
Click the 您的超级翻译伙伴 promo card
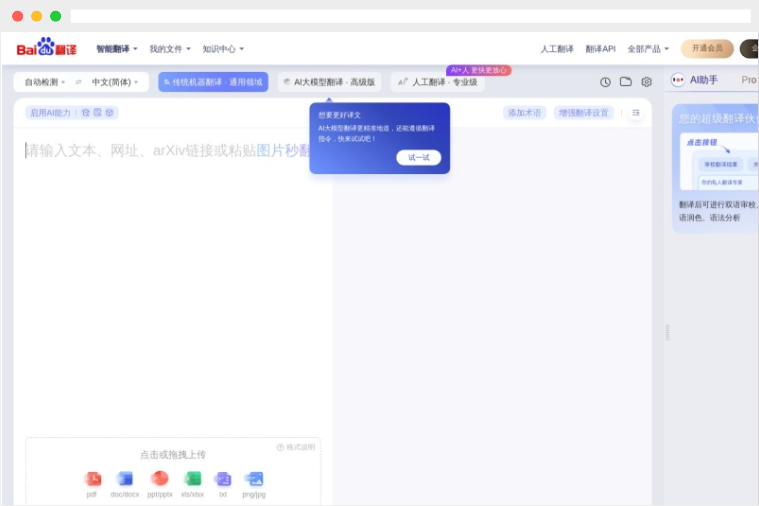coord(715,168)
